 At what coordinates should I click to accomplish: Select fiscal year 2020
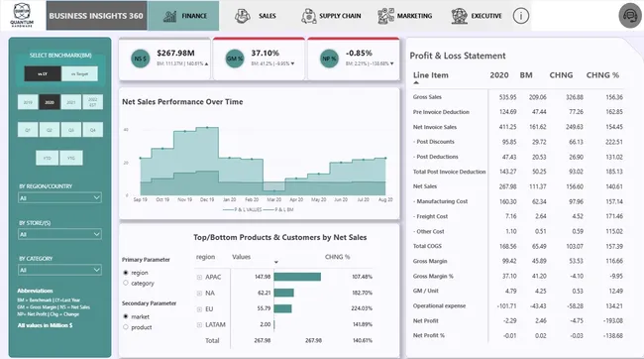coord(50,102)
